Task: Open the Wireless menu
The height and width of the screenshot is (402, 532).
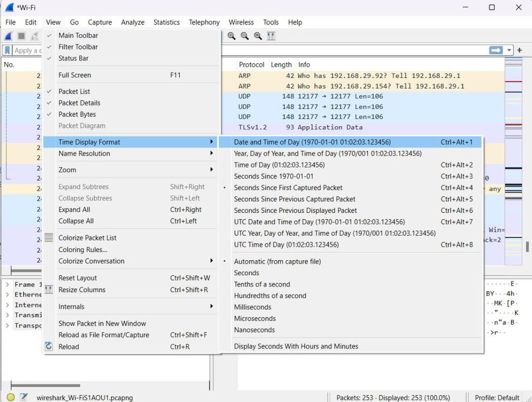Action: coord(241,22)
